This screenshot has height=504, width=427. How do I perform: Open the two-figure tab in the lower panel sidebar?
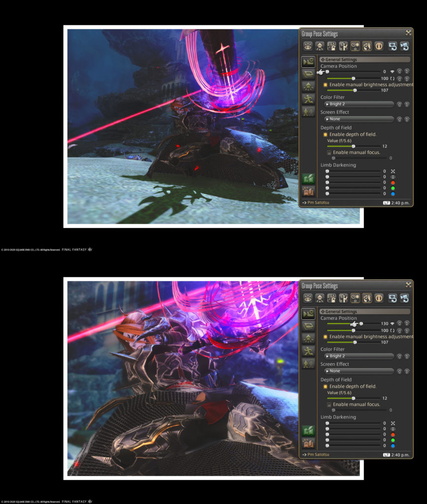(308, 363)
